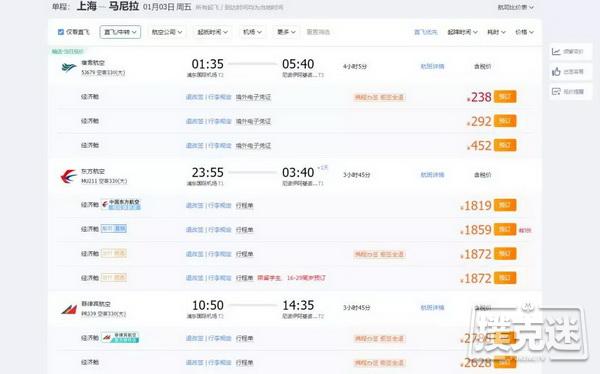
Task: Click the 01:35 departure time
Action: coord(207,64)
